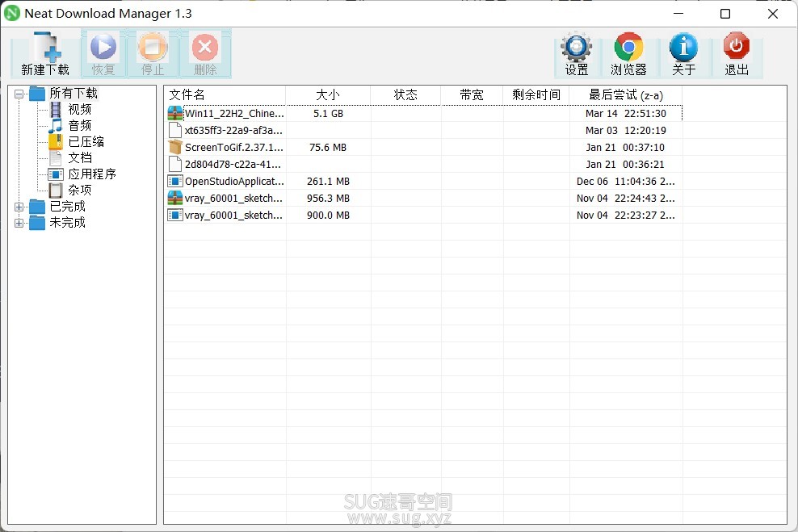Click the Nov 04 22:24:43 date cell
798x532 pixels.
tap(625, 199)
